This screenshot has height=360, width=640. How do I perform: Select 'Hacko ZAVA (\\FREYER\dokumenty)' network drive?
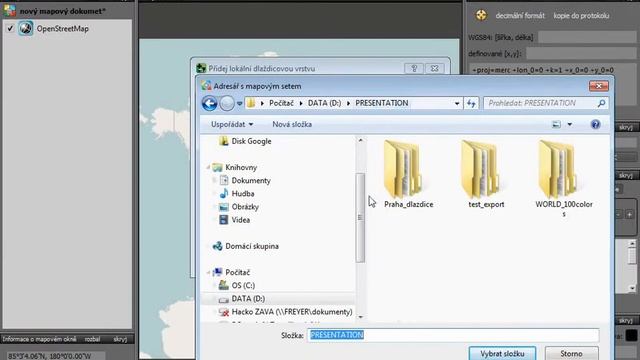pyautogui.click(x=292, y=311)
